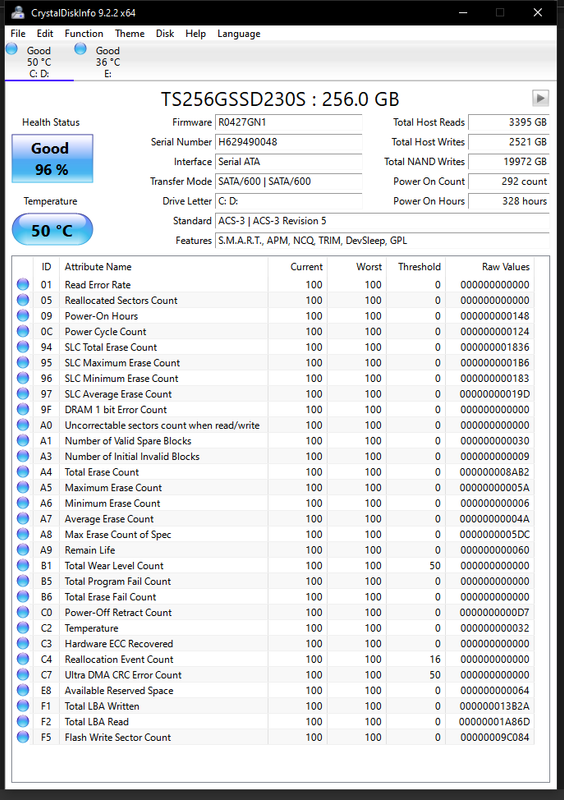Open the Function menu
This screenshot has width=564, height=800.
pos(84,34)
